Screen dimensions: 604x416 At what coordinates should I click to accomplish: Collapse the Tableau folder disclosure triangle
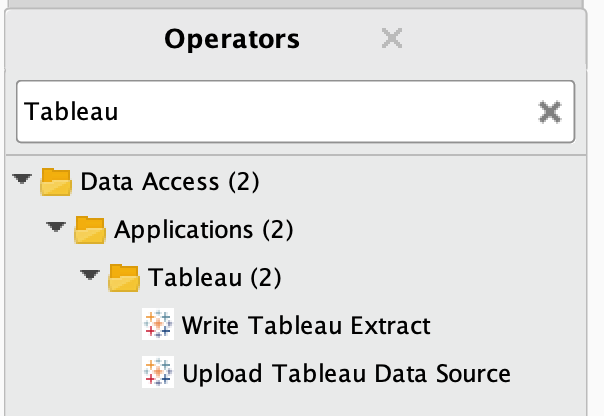pyautogui.click(x=91, y=276)
